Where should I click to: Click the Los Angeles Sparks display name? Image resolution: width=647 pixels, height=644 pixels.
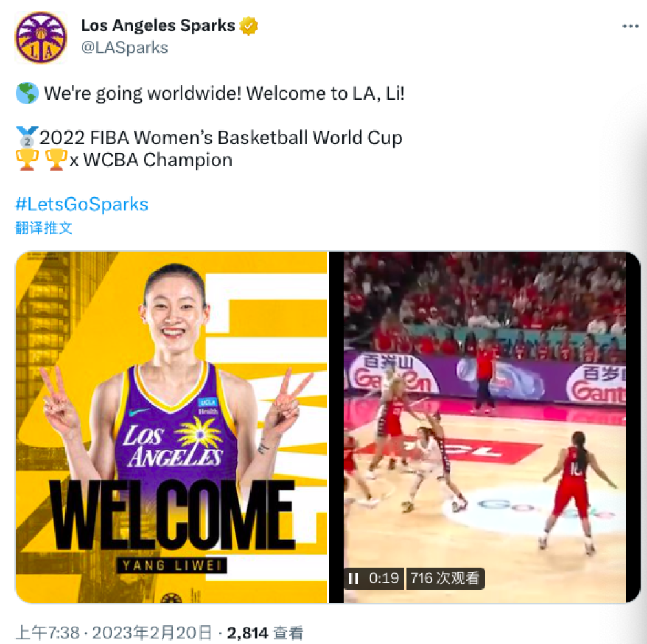click(158, 26)
